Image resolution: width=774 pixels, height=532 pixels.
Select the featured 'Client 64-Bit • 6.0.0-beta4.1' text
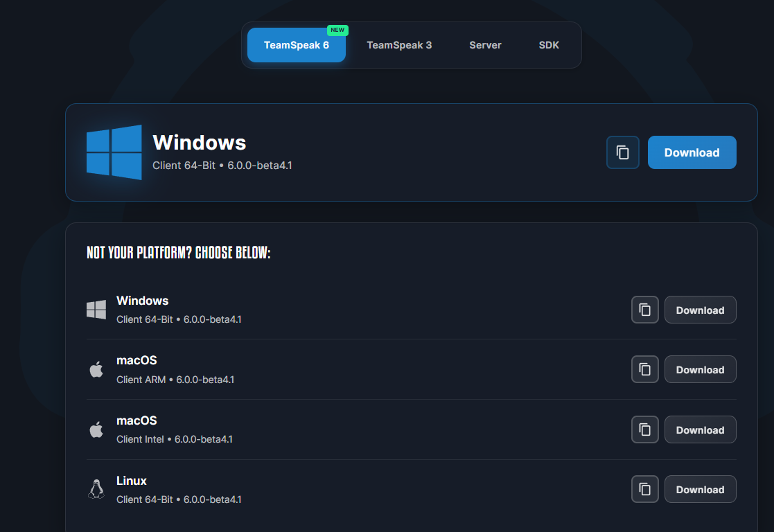[x=222, y=166]
